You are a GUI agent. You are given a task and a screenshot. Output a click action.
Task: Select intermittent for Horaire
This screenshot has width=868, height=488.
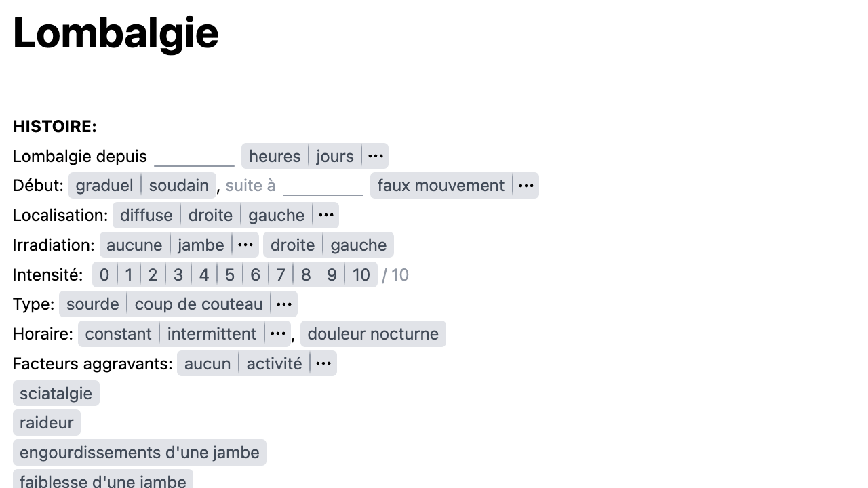[212, 333]
